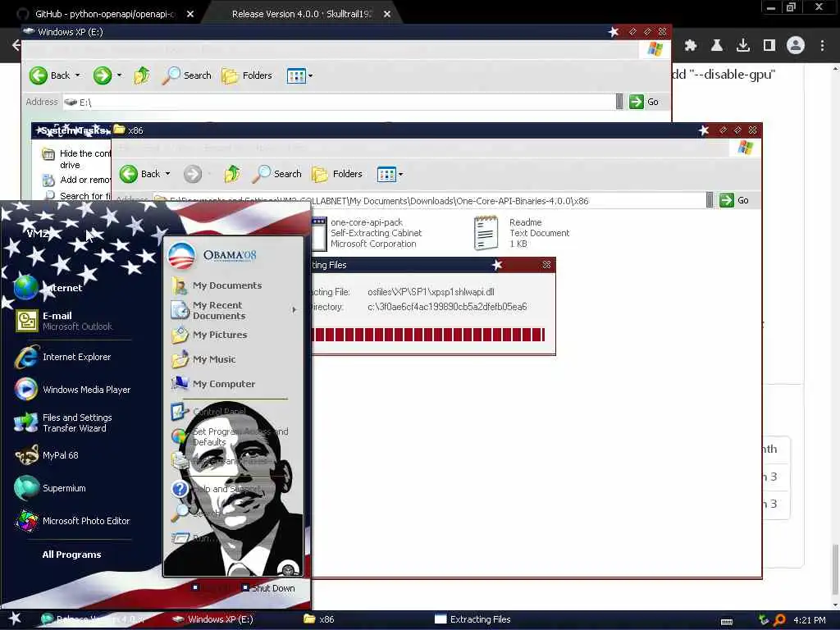This screenshot has width=840, height=630.
Task: Expand Back history arrow in x86 window
Action: (x=167, y=174)
